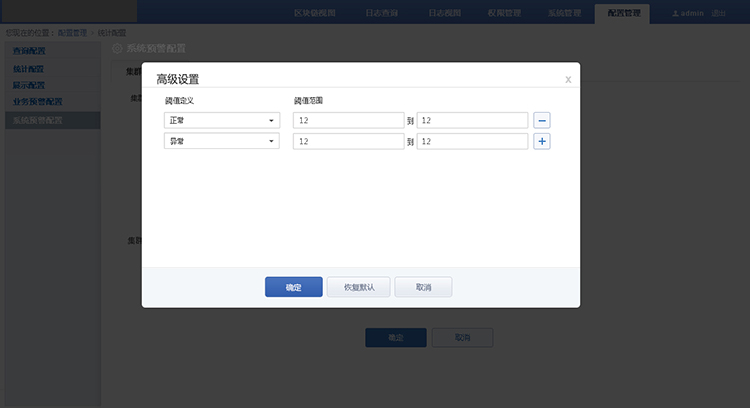Open the 系统管理 tab in the top navigation
Viewport: 750px width, 408px height.
(x=564, y=13)
